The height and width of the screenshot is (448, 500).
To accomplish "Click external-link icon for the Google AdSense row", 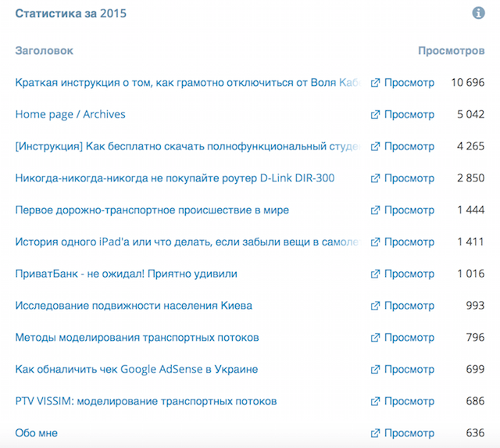I will coord(375,370).
